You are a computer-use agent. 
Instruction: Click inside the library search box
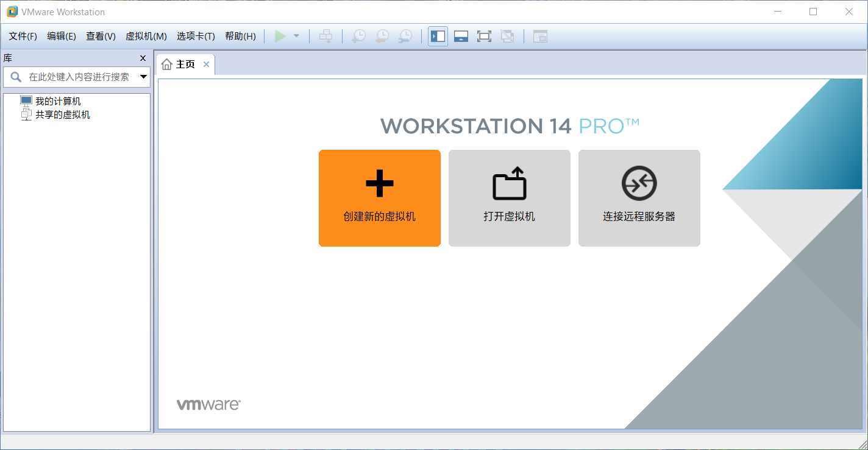click(79, 77)
